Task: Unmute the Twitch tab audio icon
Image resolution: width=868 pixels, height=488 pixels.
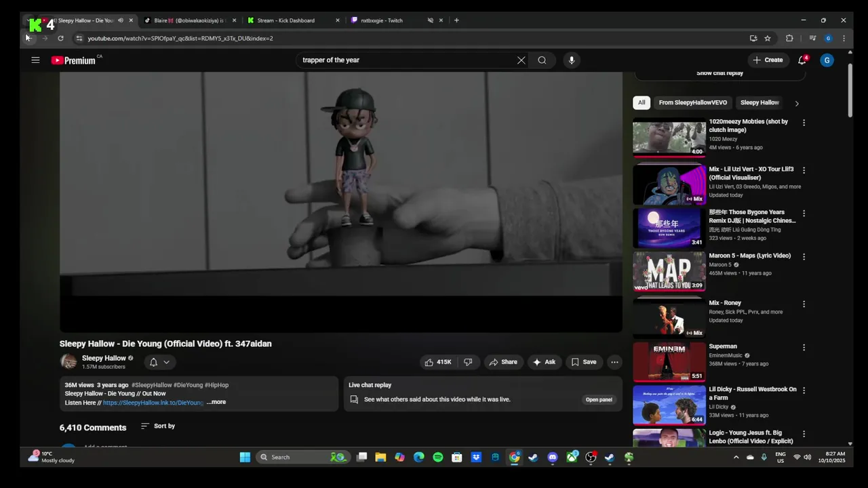Action: point(430,20)
